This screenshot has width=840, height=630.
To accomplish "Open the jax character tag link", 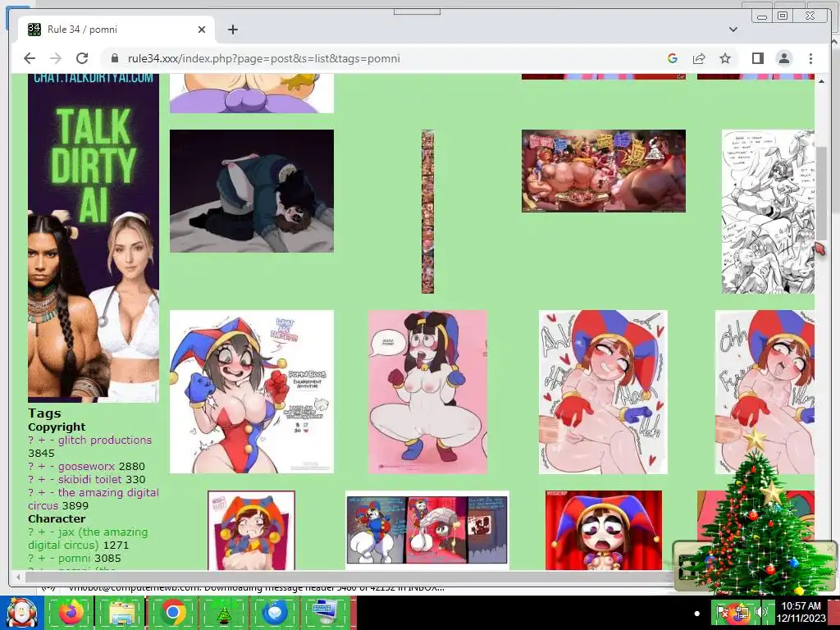I will (x=87, y=538).
